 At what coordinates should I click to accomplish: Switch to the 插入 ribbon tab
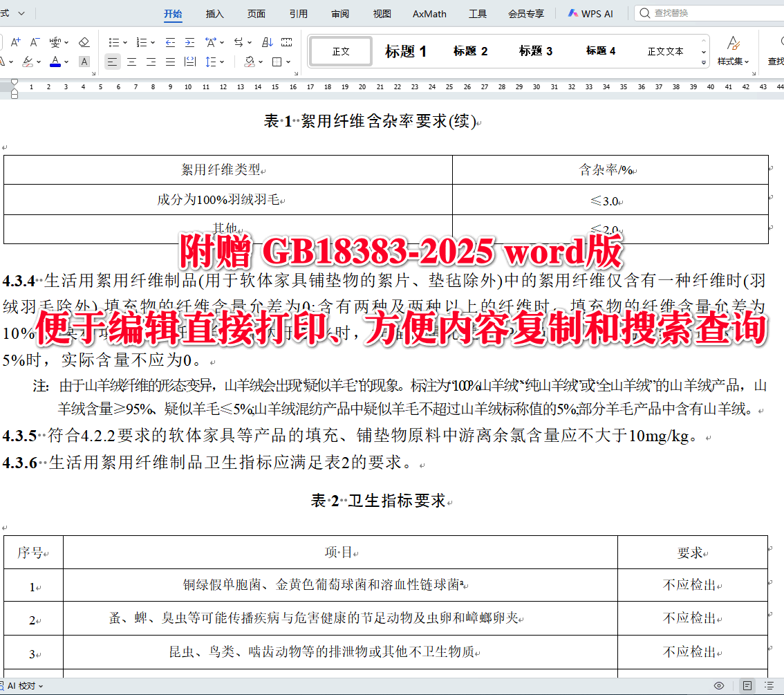click(214, 12)
